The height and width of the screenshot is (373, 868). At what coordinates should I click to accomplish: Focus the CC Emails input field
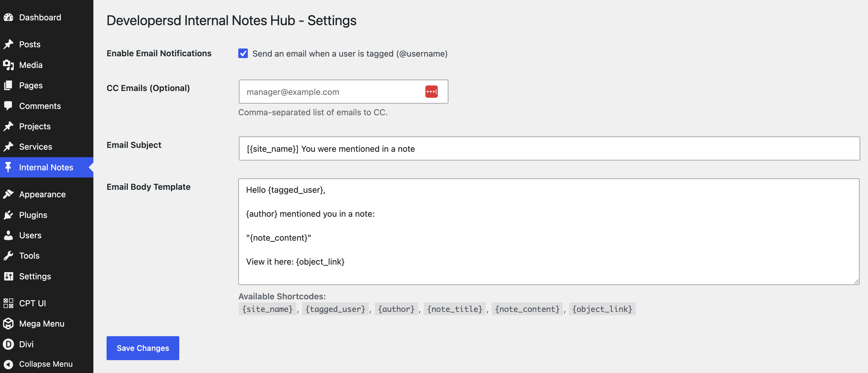pos(343,92)
